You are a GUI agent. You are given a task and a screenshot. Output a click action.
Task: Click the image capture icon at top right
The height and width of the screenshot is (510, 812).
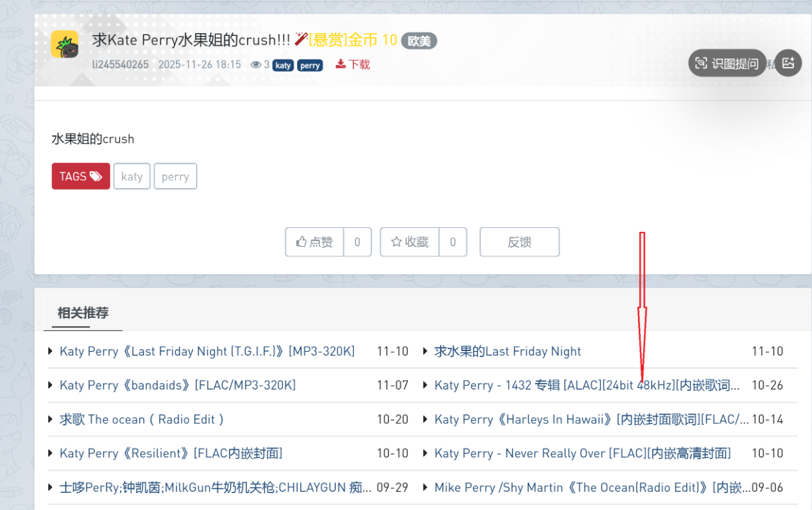tap(788, 63)
